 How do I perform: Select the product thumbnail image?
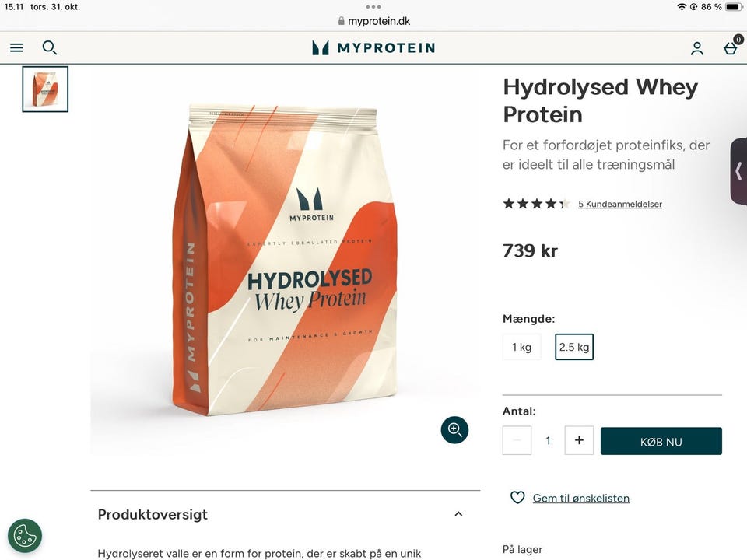[45, 89]
